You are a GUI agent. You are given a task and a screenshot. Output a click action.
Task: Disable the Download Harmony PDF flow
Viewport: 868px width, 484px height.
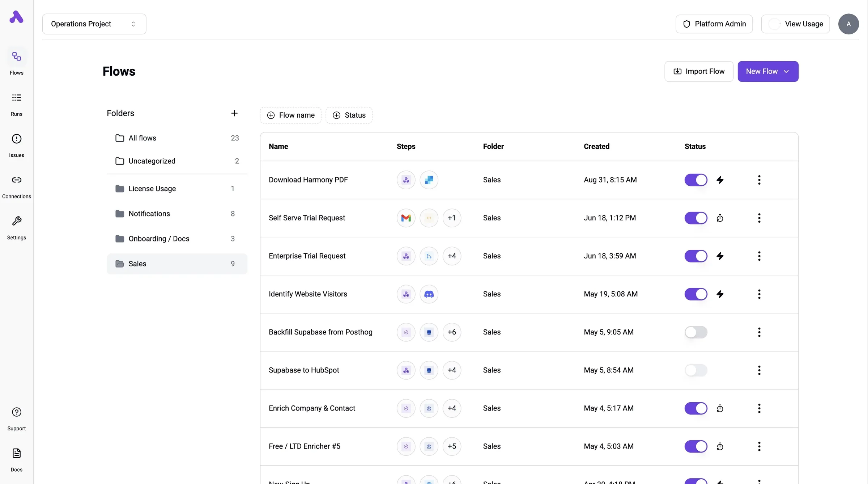(x=696, y=180)
